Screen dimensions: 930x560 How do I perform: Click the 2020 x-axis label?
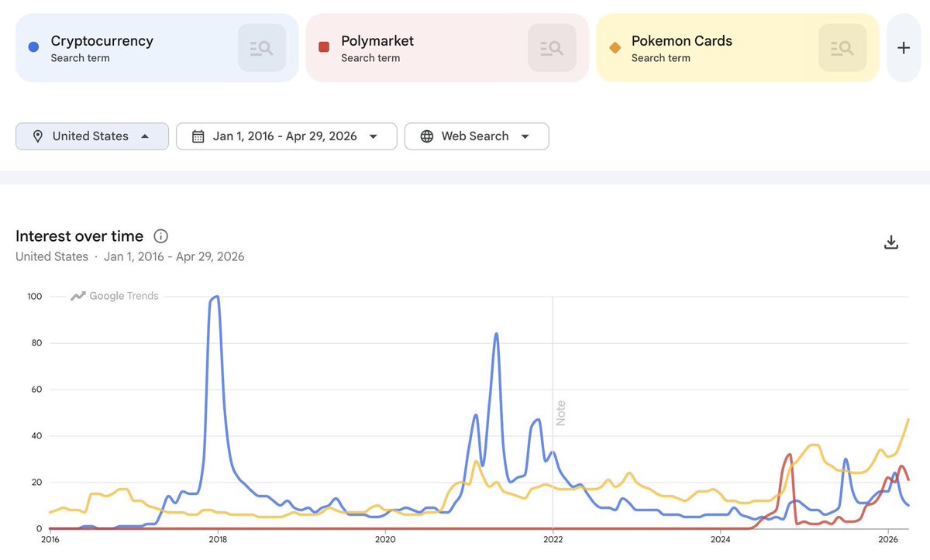tap(385, 538)
